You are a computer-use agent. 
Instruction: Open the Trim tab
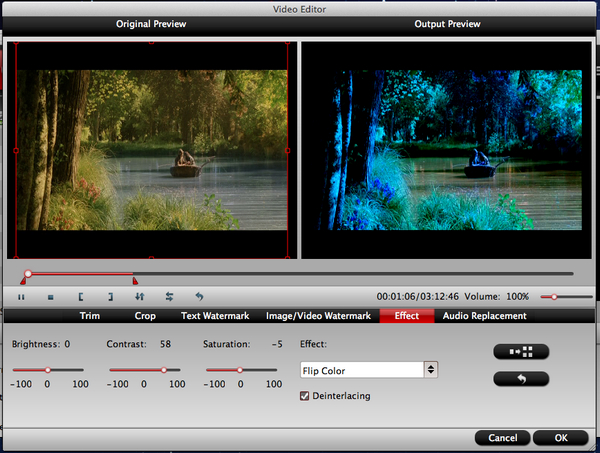90,316
